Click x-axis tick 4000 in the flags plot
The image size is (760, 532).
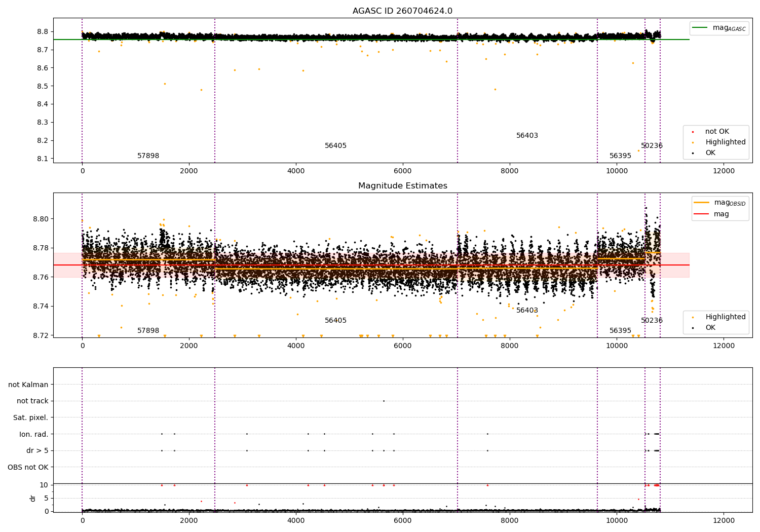[x=296, y=520]
